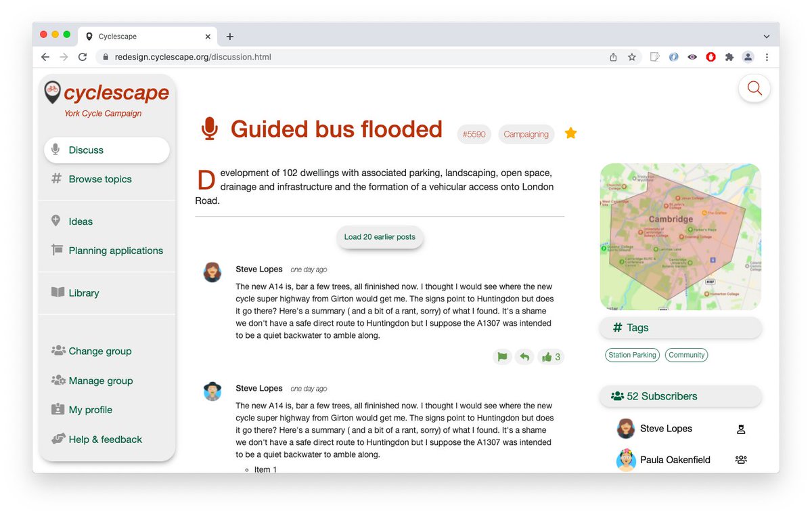812x516 pixels.
Task: Click the microphone icon beside Guided bus flooded
Action: tap(210, 129)
